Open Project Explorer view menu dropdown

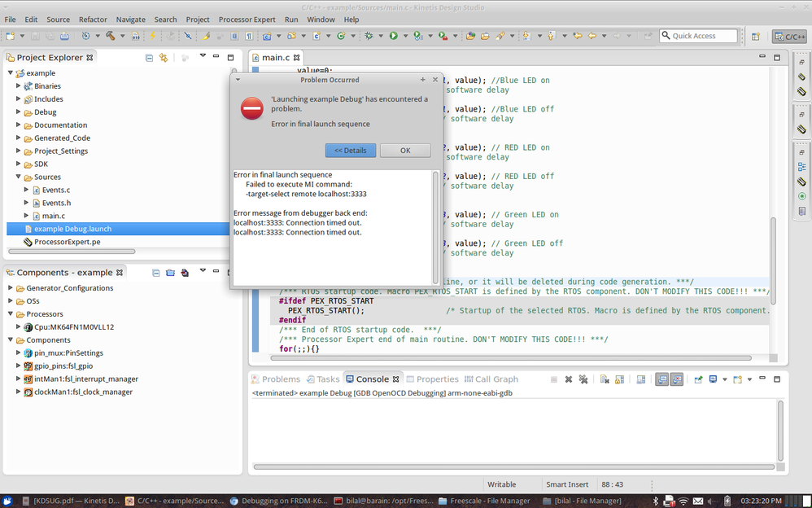point(203,55)
